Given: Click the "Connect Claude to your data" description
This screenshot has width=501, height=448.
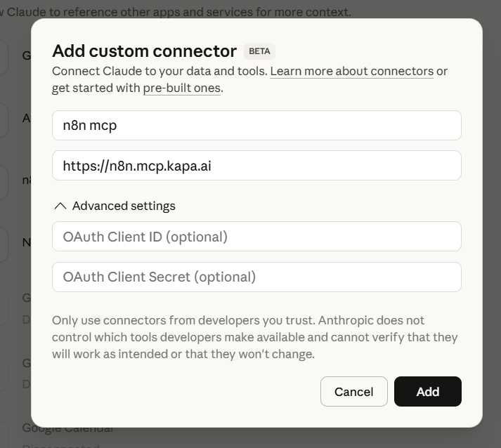Looking at the screenshot, I should click(160, 71).
